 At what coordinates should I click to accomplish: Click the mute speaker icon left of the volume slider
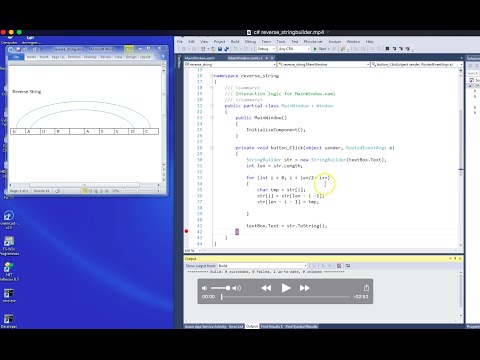tap(204, 288)
